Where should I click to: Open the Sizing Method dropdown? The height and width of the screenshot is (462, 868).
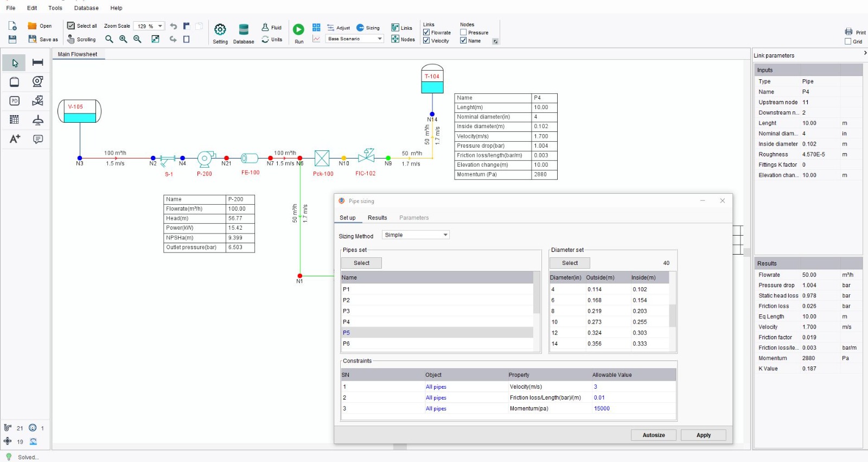point(416,235)
